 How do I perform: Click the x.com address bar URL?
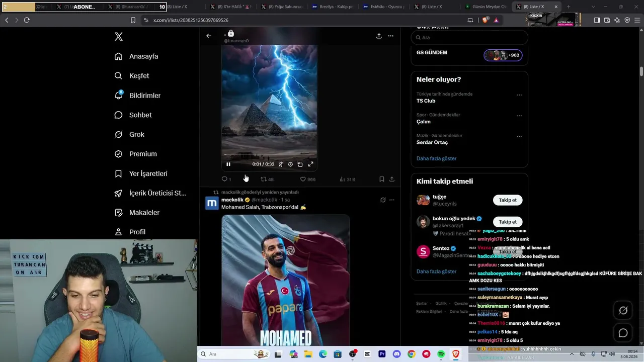(x=191, y=20)
